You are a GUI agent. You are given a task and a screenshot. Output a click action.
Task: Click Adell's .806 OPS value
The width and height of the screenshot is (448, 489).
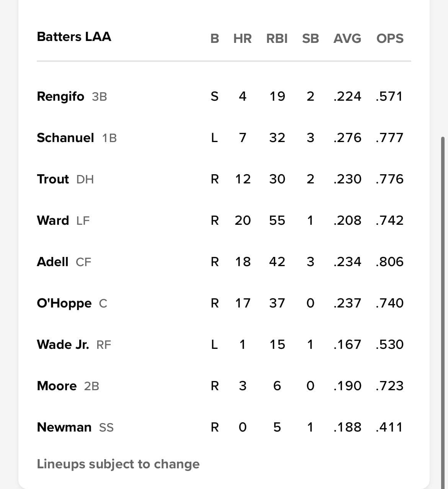click(389, 262)
